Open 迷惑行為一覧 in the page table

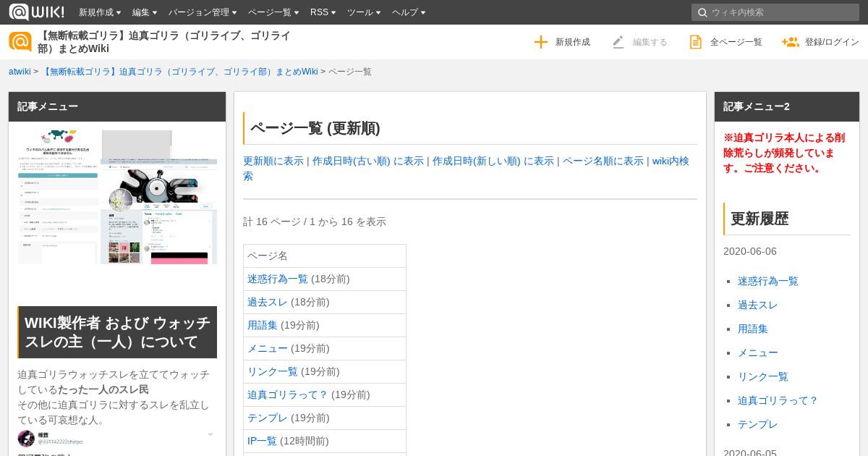click(278, 279)
